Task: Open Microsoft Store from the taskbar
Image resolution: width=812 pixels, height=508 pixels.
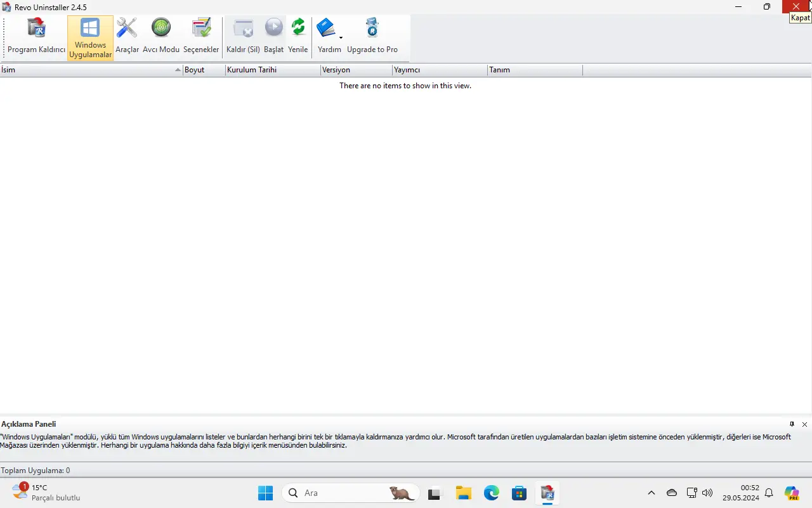Action: [x=520, y=493]
